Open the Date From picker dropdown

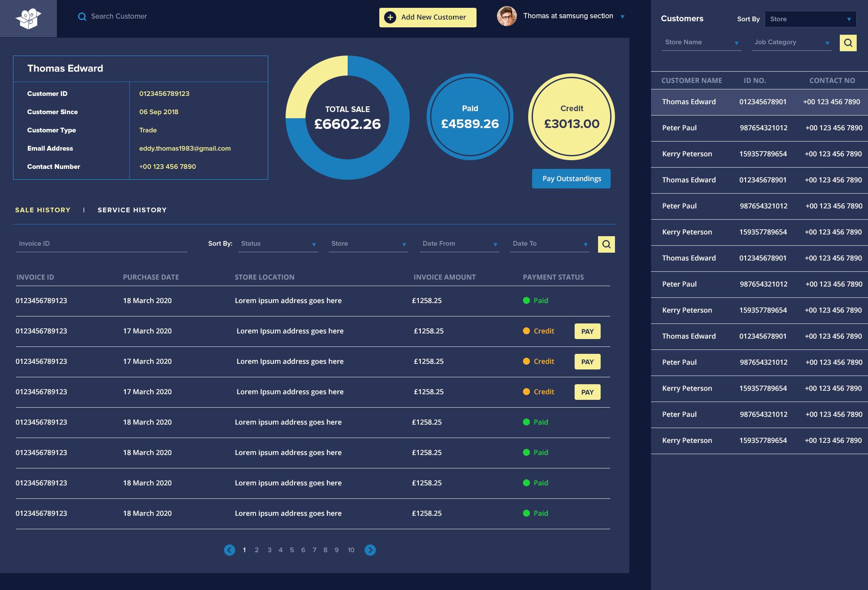(x=459, y=244)
